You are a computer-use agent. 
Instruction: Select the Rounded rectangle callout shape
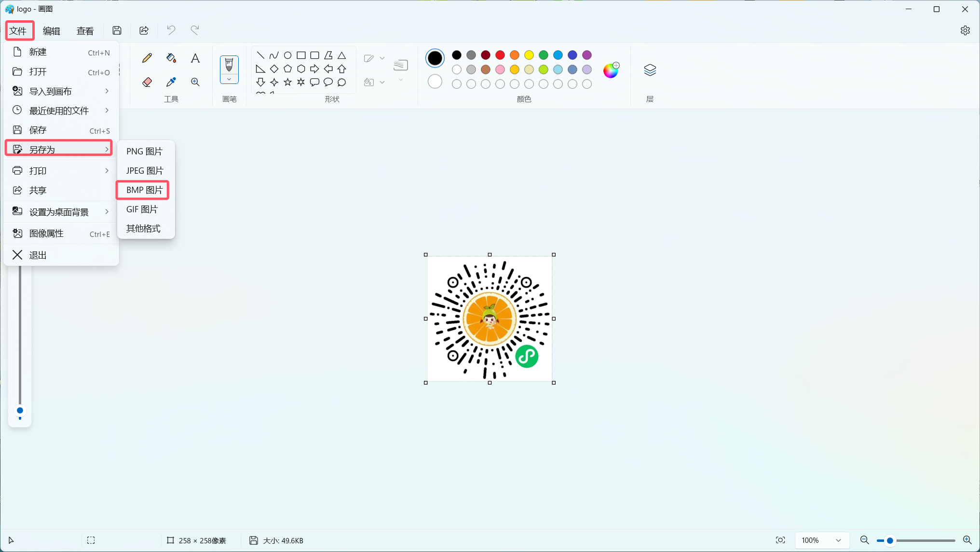(x=314, y=82)
